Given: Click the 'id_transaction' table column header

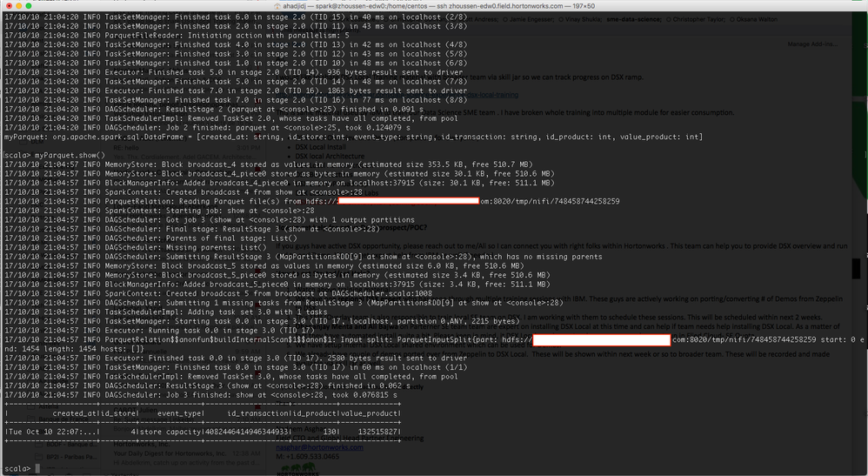Looking at the screenshot, I should (257, 413).
